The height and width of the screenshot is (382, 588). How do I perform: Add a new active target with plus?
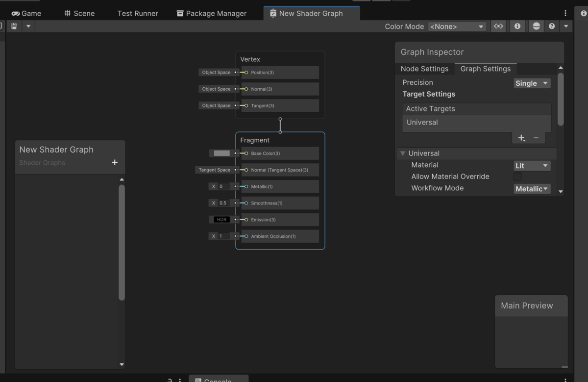pos(521,138)
